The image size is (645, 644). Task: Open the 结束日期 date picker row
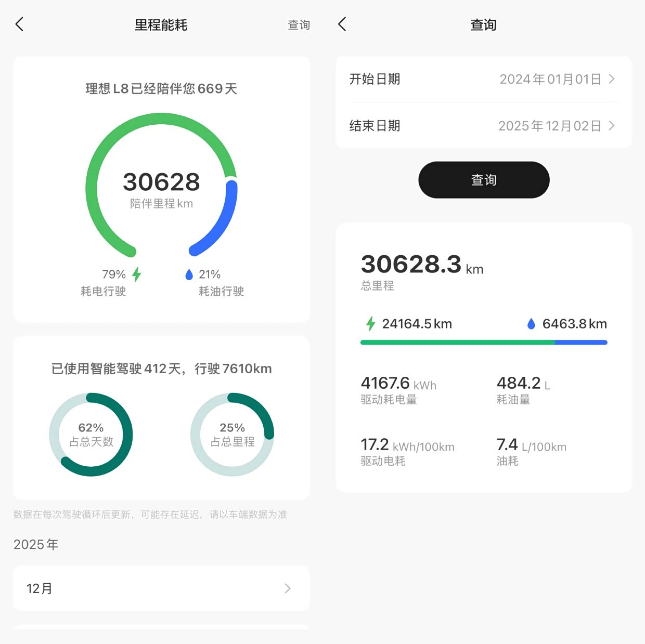(x=484, y=126)
